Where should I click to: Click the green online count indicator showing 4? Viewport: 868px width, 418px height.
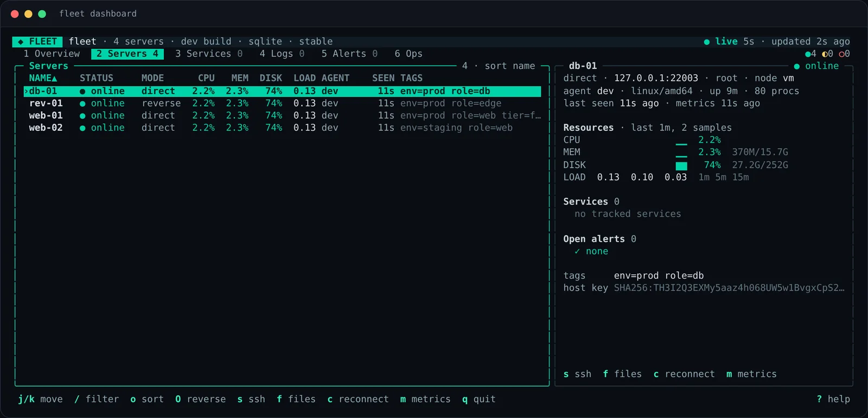tap(810, 54)
